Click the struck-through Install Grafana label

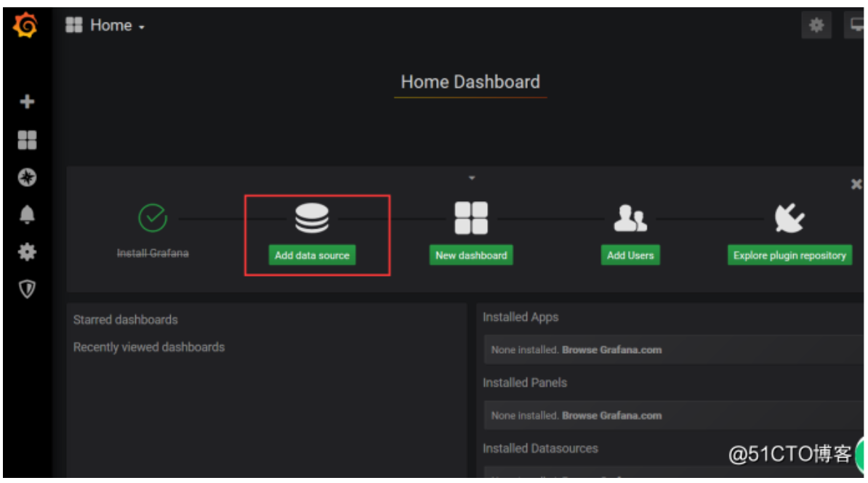(x=153, y=253)
